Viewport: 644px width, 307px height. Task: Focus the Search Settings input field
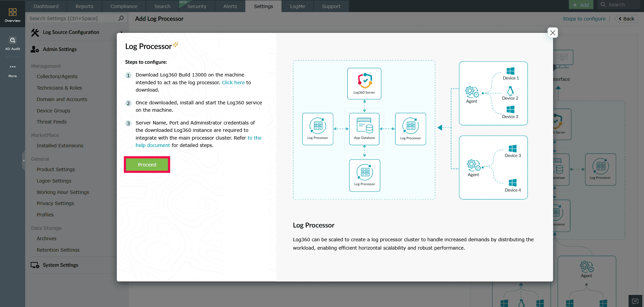tap(73, 18)
